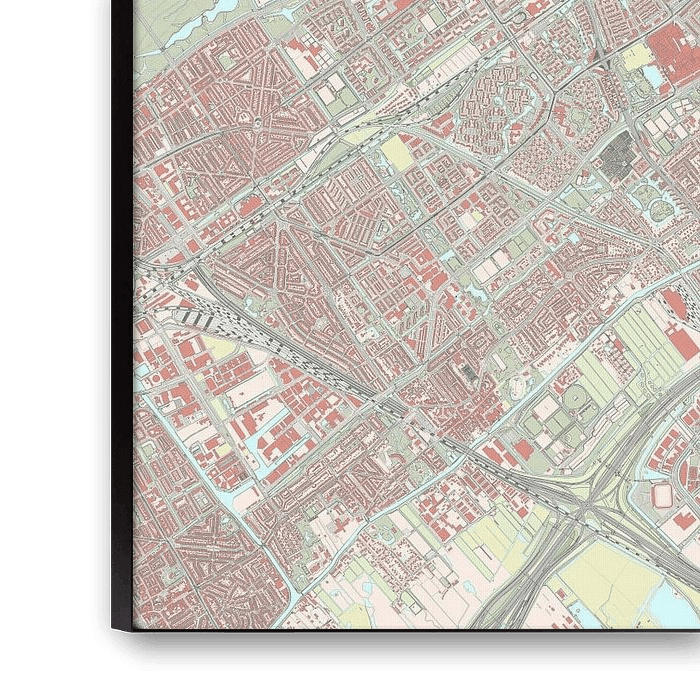Click the winding blue waterway at top left
The image size is (700, 700).
[x=190, y=30]
